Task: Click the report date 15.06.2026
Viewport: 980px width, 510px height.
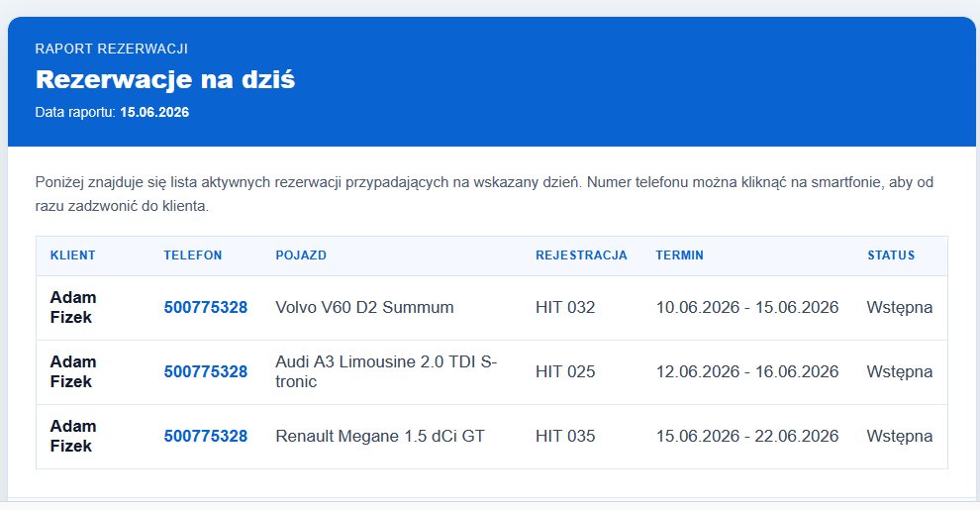Action: click(x=154, y=113)
